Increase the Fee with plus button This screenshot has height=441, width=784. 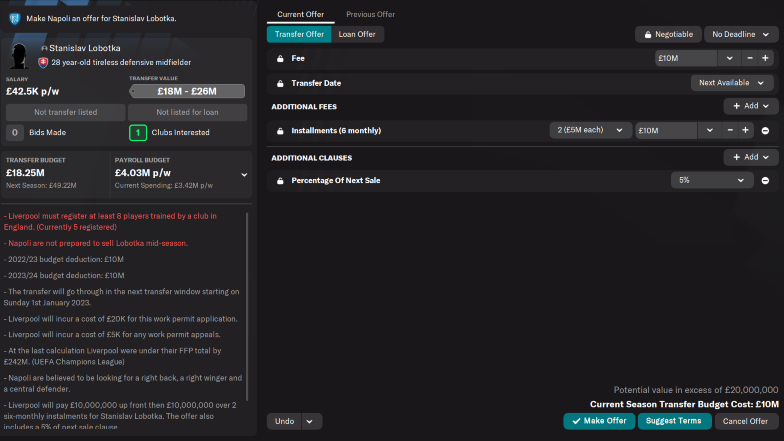[x=765, y=58]
